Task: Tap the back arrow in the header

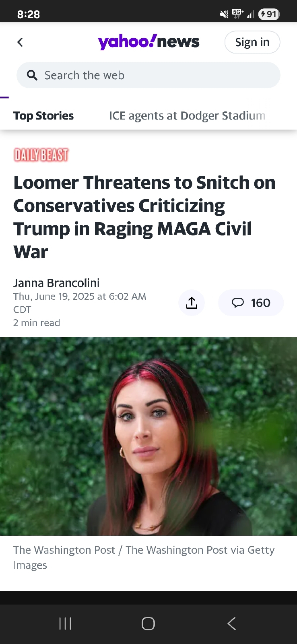Action: pyautogui.click(x=20, y=42)
